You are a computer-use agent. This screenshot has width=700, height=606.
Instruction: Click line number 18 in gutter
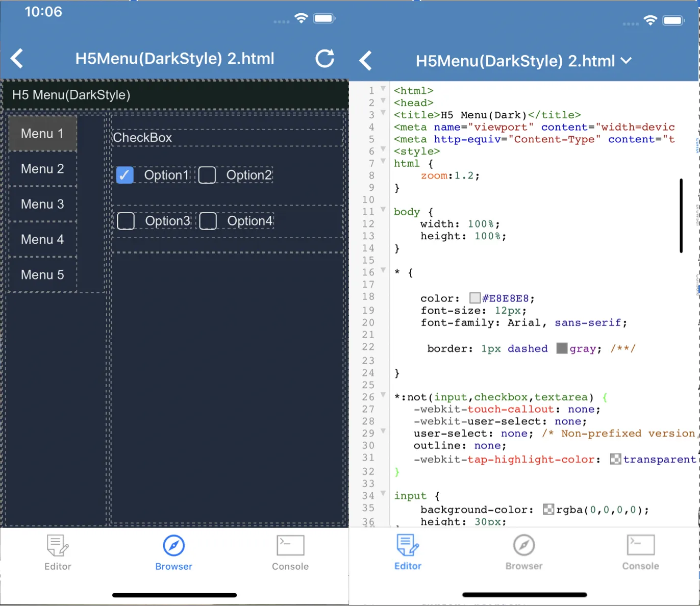368,297
